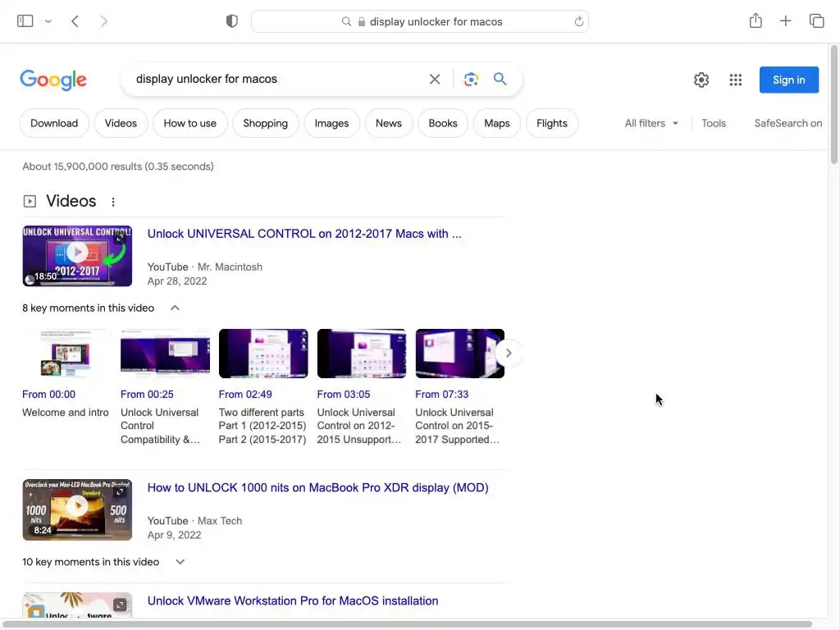
Task: Open the From 00:25 moment thumbnail
Action: (165, 354)
